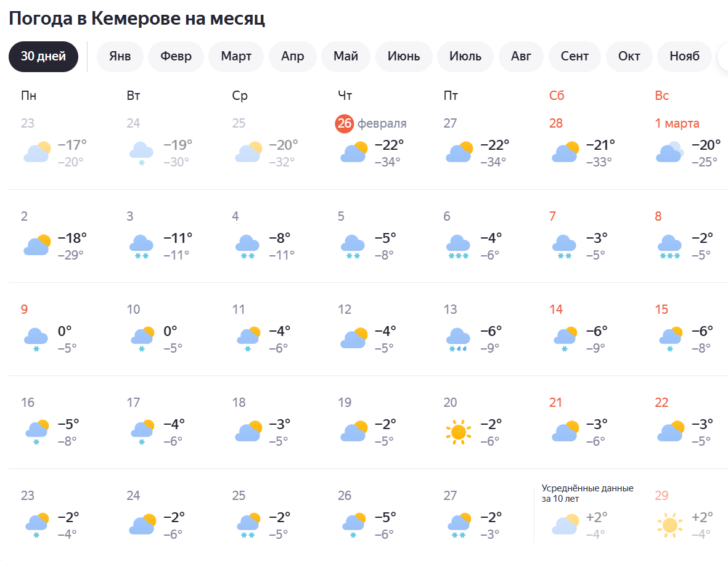Click the sunny icon for March 20
Screen dimensions: 728x561
(458, 432)
